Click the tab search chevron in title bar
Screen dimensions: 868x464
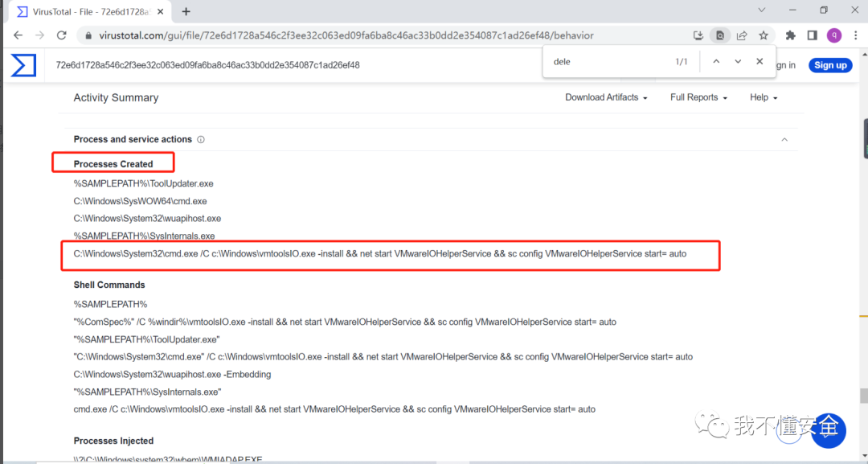coord(762,10)
